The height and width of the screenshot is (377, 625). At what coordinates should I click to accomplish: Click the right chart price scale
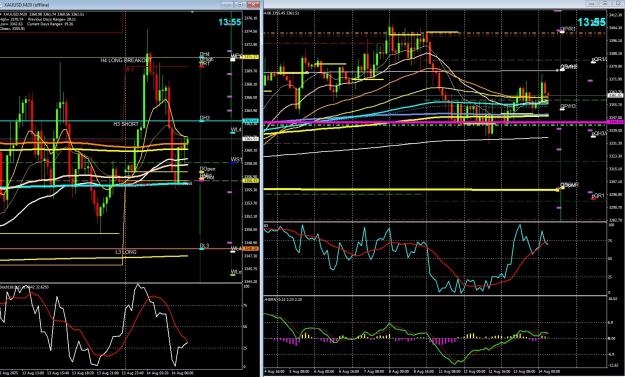pyautogui.click(x=615, y=116)
